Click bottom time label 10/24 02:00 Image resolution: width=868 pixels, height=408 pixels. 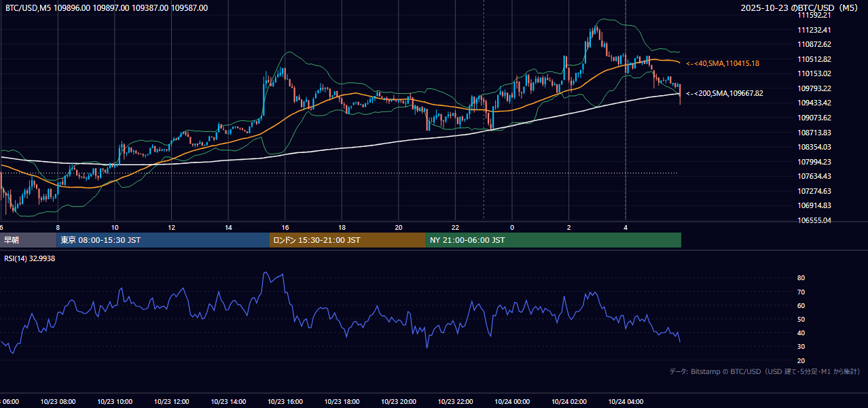[568, 402]
